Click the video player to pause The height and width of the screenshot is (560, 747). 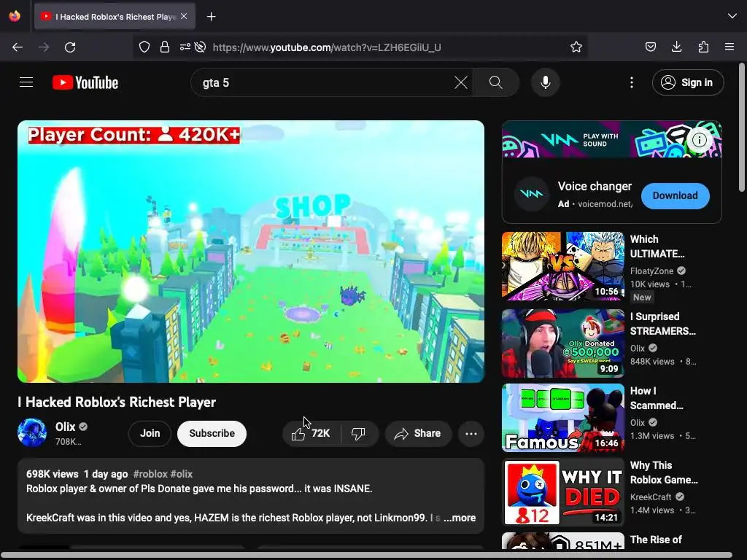[251, 252]
